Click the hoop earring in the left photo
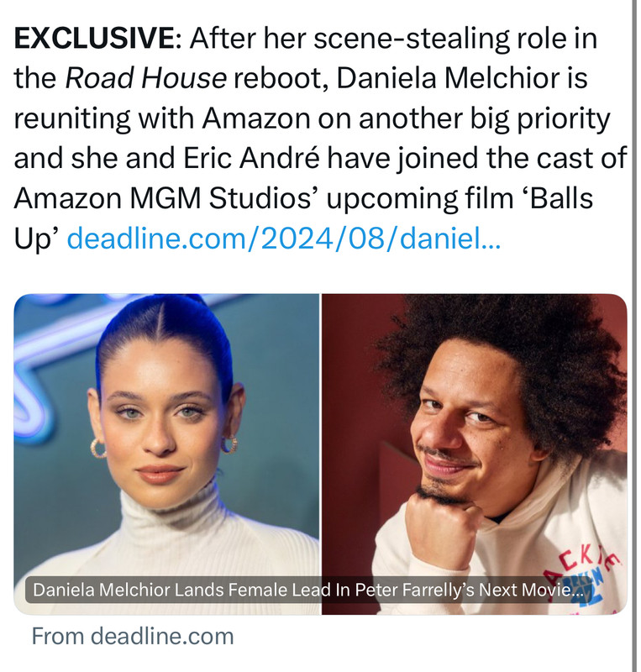641x672 pixels. (97, 448)
